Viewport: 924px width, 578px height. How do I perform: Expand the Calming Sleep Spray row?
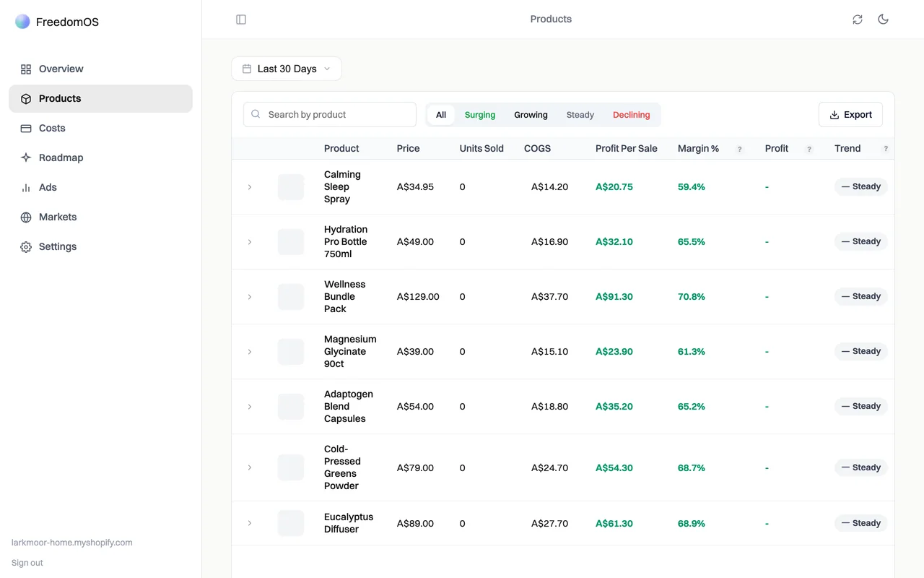click(250, 187)
